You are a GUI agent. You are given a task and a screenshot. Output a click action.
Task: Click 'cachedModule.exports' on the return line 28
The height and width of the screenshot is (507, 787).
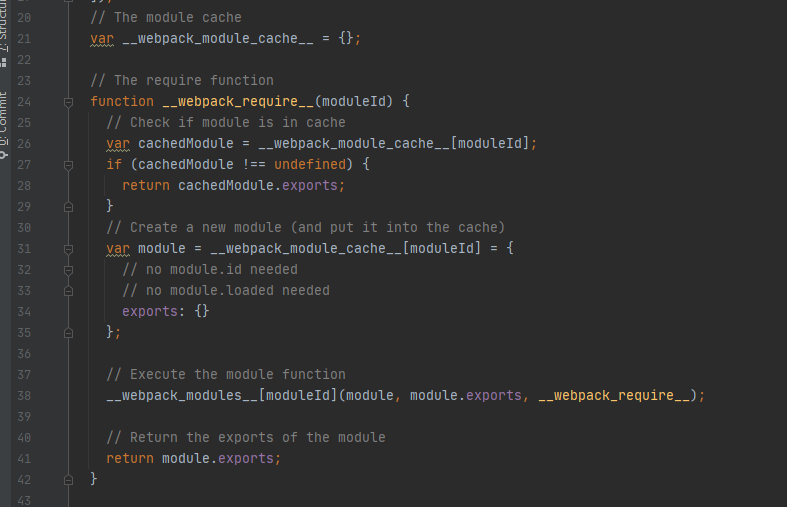[x=257, y=186]
